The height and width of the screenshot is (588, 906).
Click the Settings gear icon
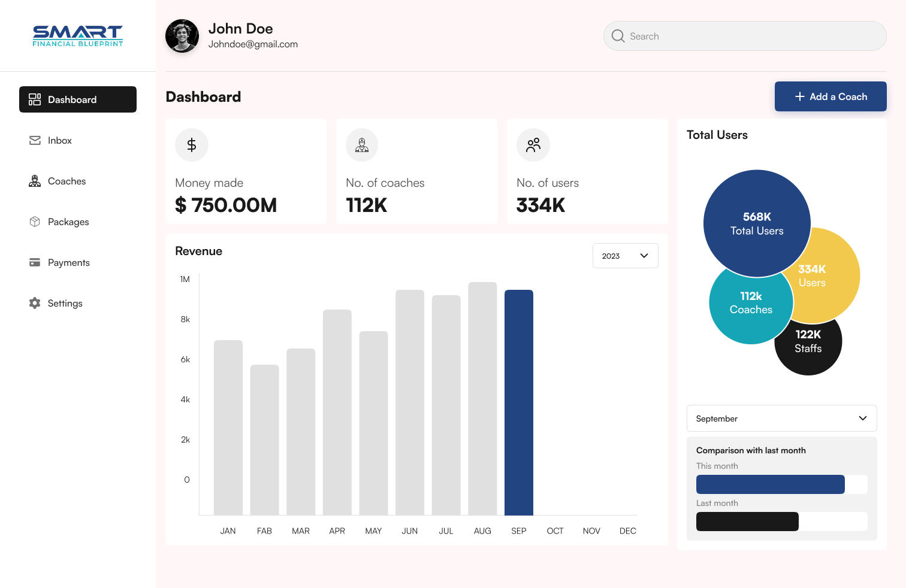click(35, 304)
